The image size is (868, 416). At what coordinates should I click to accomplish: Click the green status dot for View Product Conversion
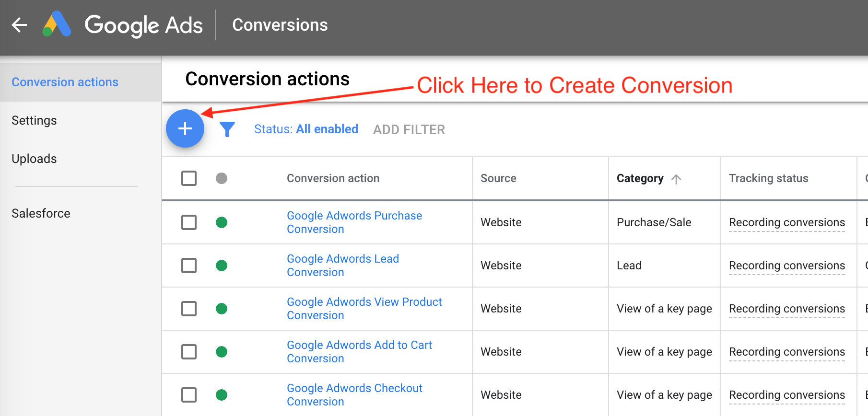click(x=222, y=309)
